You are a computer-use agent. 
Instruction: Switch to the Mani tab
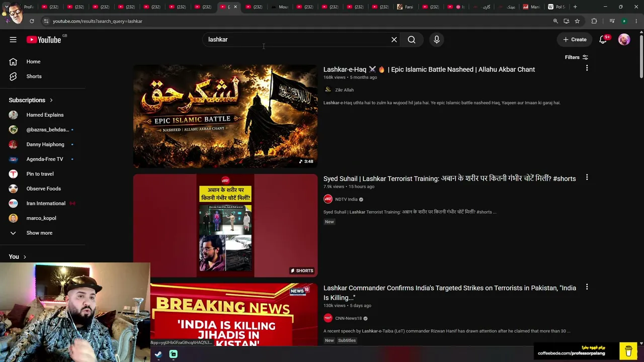[x=531, y=7]
